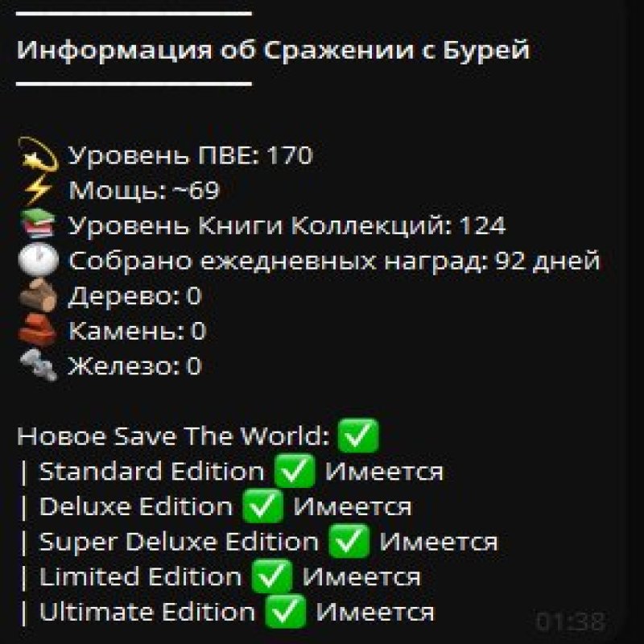
Task: Click the Super Deluxe Edition green checkmark
Action: (x=349, y=541)
